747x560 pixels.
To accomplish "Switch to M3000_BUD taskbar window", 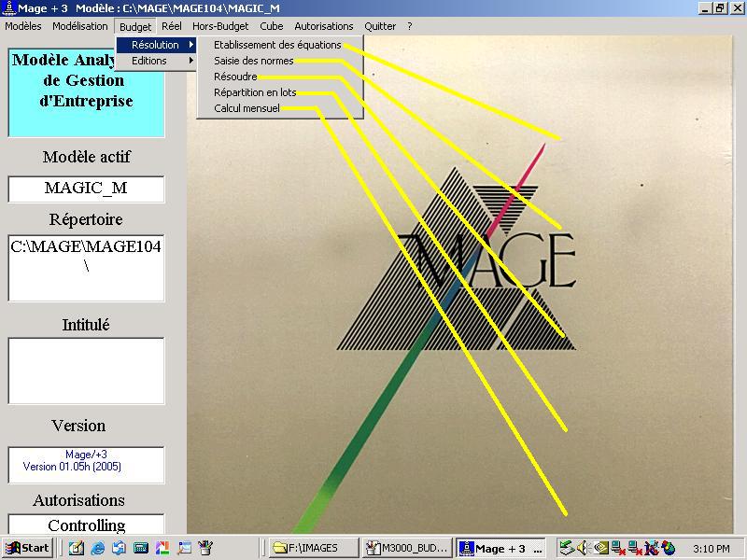I will click(x=406, y=548).
